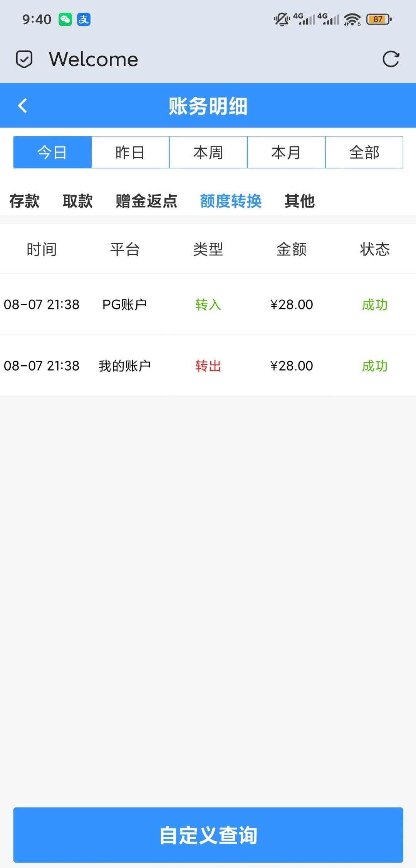Image resolution: width=416 pixels, height=868 pixels.
Task: Tap the muted vibration icon in the status bar
Action: (x=282, y=19)
